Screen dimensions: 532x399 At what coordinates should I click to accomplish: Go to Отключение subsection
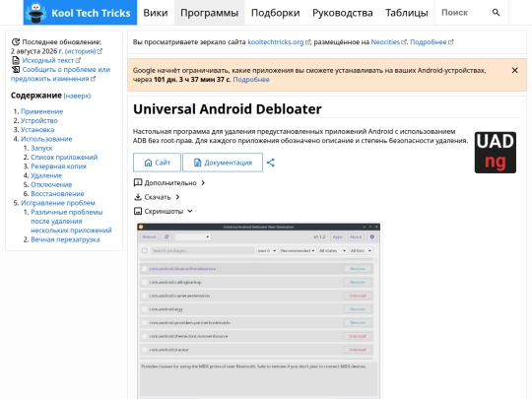point(51,184)
